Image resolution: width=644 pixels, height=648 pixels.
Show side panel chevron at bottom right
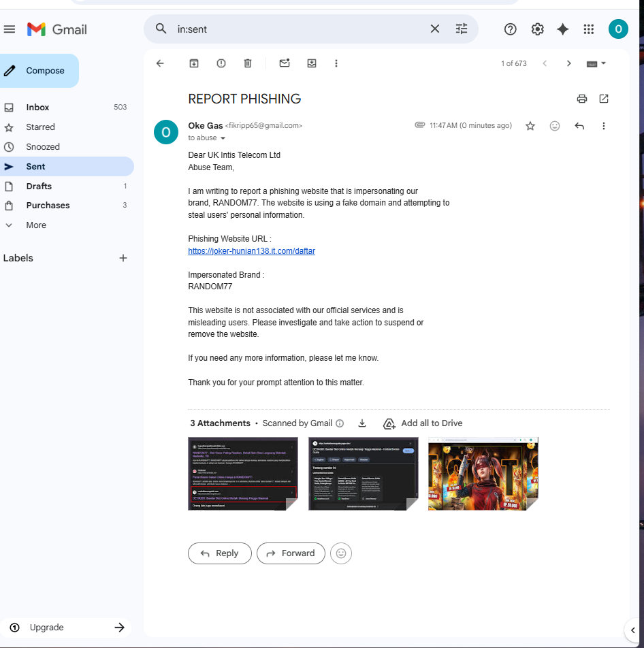(x=632, y=630)
